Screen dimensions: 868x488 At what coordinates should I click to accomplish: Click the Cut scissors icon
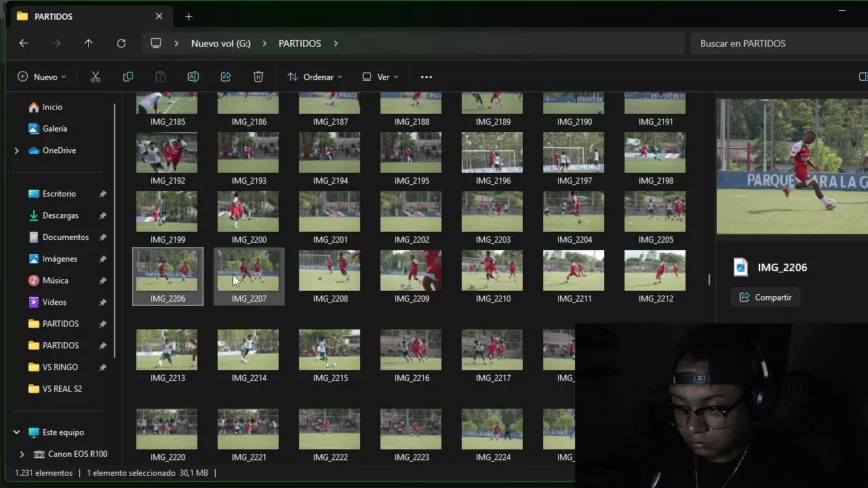[x=96, y=77]
